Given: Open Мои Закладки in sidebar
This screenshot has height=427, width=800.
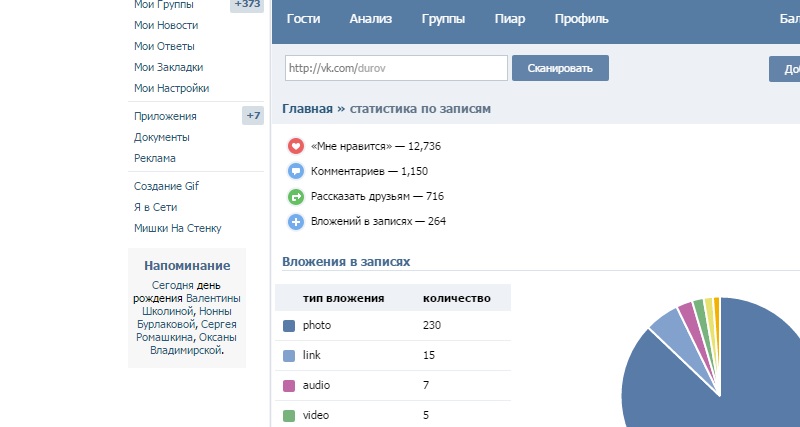Looking at the screenshot, I should click(x=168, y=67).
